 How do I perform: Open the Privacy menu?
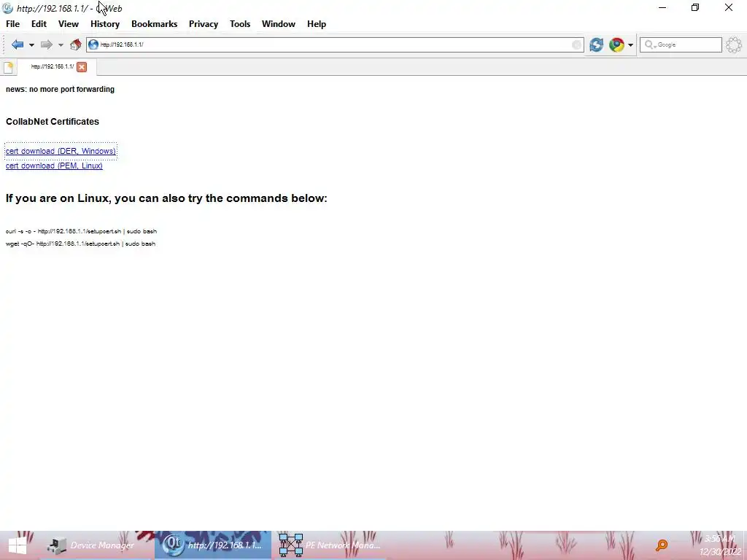(204, 24)
